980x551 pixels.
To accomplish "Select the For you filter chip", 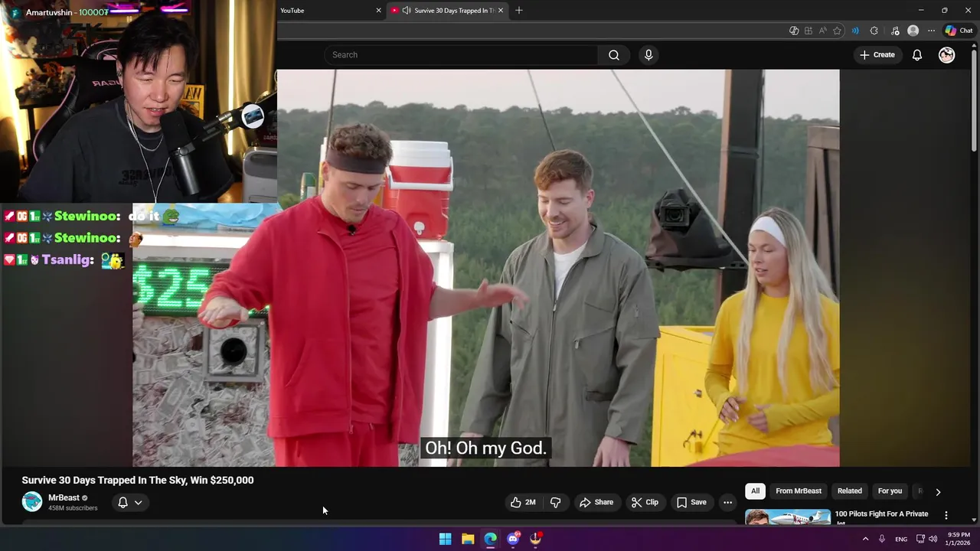I will (890, 491).
